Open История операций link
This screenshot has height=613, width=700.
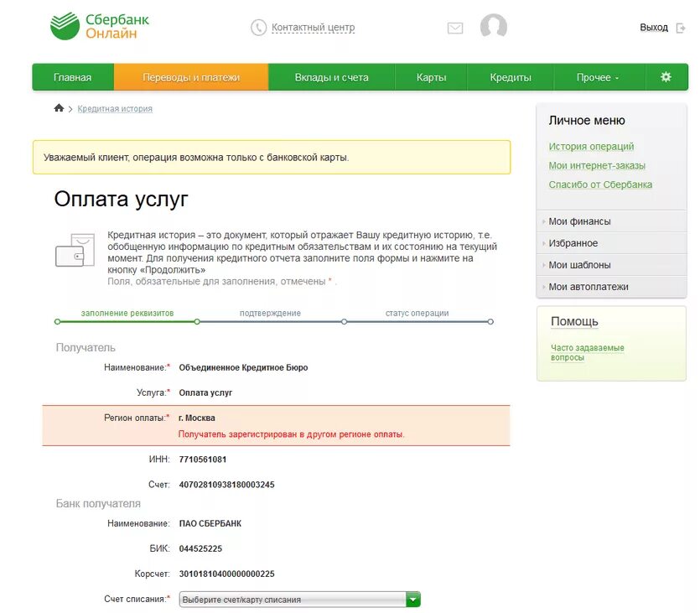coord(591,147)
